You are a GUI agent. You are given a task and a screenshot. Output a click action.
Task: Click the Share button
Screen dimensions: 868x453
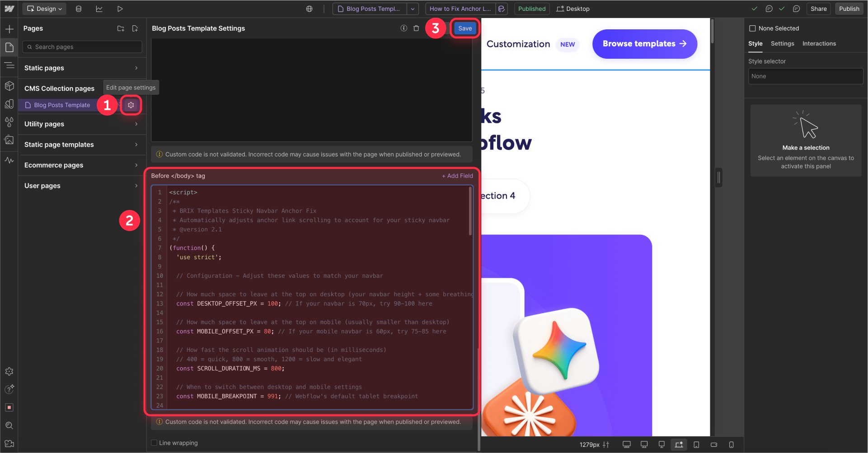coord(818,9)
